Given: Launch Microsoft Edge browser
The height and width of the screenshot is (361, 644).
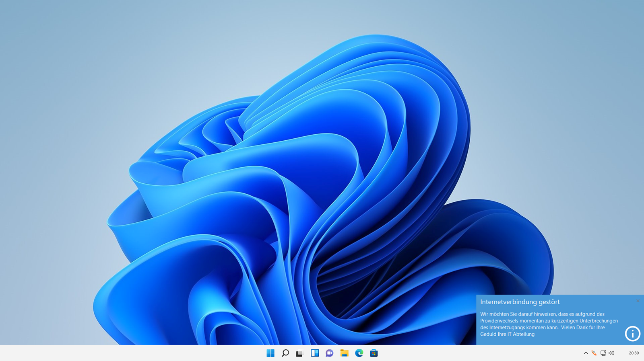Looking at the screenshot, I should pyautogui.click(x=359, y=353).
